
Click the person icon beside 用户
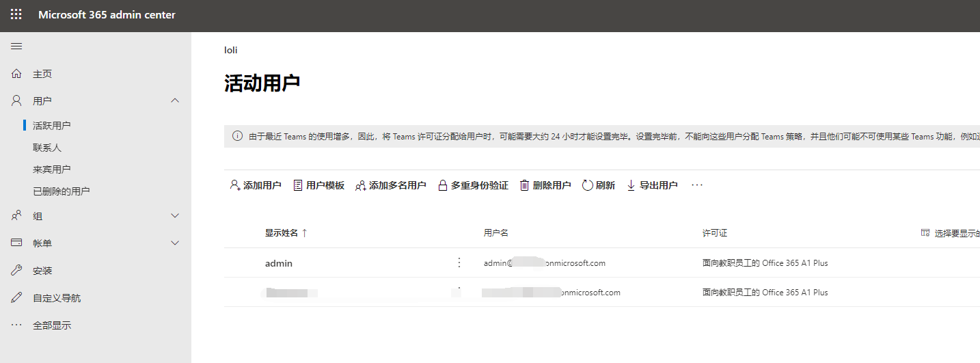point(17,100)
